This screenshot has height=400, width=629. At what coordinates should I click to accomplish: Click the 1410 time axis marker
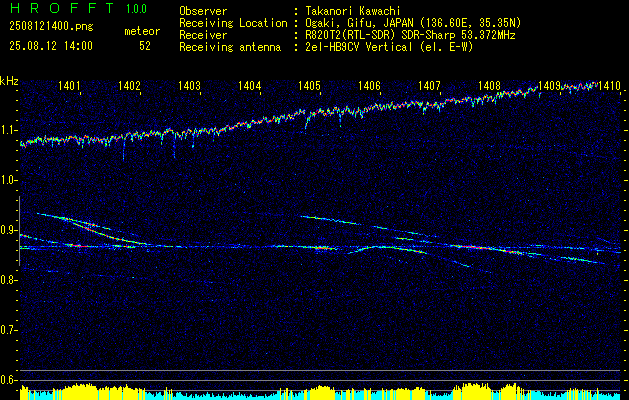[609, 85]
